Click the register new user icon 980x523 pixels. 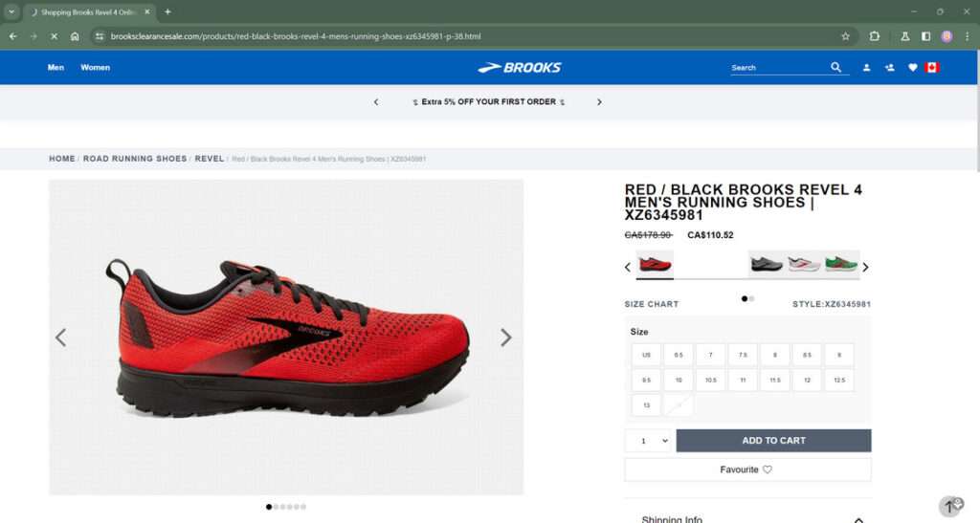pos(889,67)
